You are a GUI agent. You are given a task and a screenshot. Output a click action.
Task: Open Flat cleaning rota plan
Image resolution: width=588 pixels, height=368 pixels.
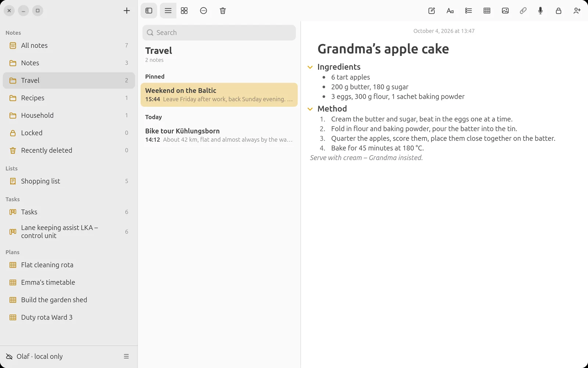click(x=69, y=265)
